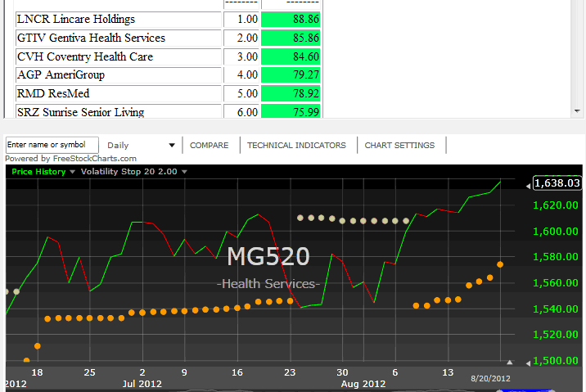Screen dimensions: 586x392
Task: Click the green 88.86 score cell
Action: tap(291, 19)
